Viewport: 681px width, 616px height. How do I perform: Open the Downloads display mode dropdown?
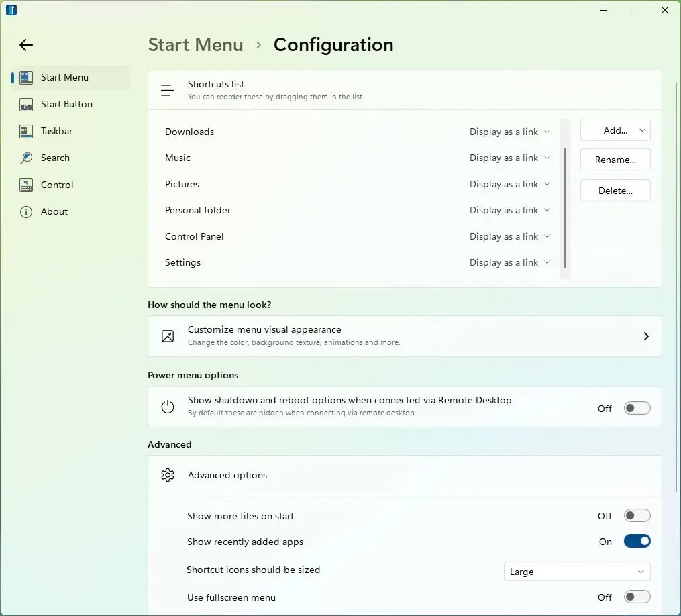(510, 132)
